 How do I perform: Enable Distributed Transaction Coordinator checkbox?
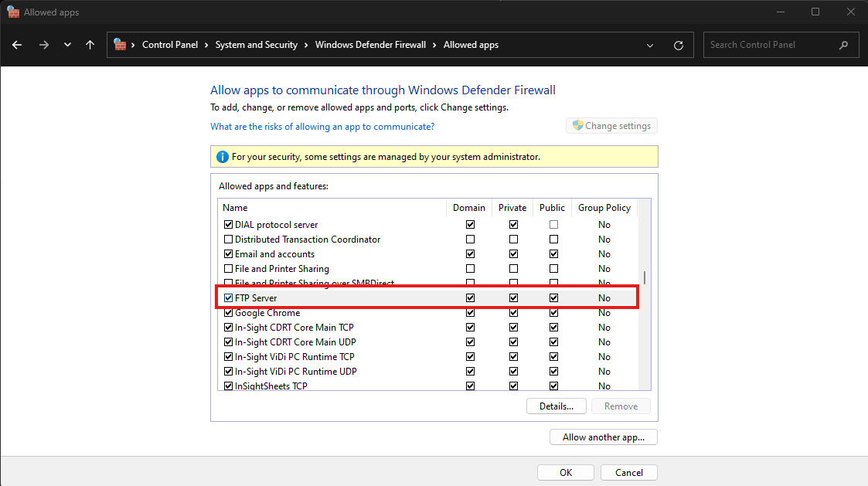click(228, 240)
